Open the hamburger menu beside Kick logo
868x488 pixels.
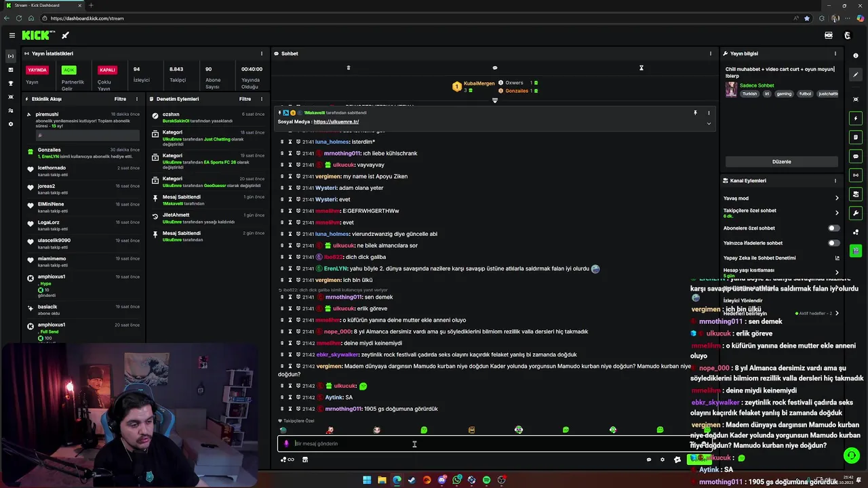(12, 35)
